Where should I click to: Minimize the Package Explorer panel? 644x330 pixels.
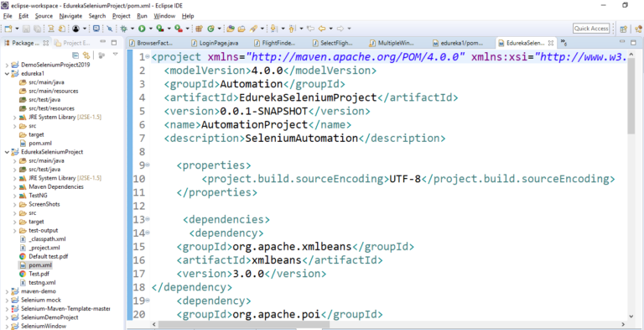coord(103,42)
